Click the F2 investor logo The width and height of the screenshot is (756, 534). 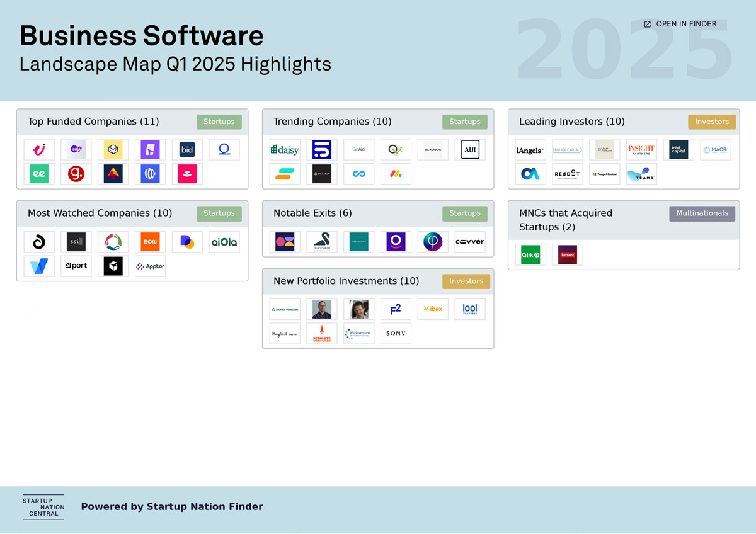(x=396, y=309)
